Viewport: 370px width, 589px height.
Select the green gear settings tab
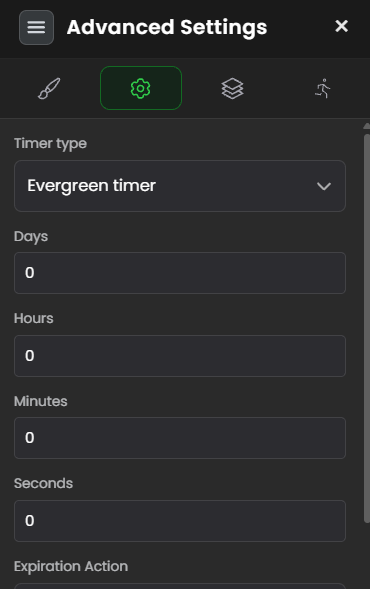pos(141,88)
